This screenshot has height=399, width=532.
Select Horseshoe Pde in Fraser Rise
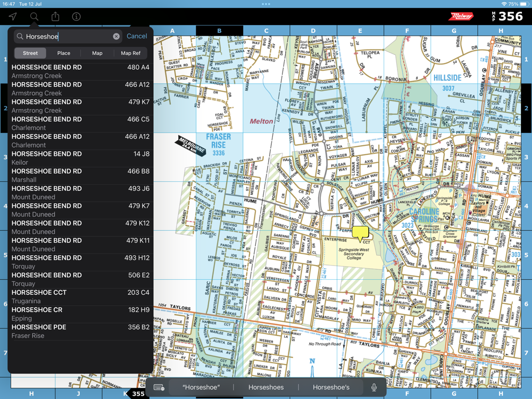tap(80, 331)
